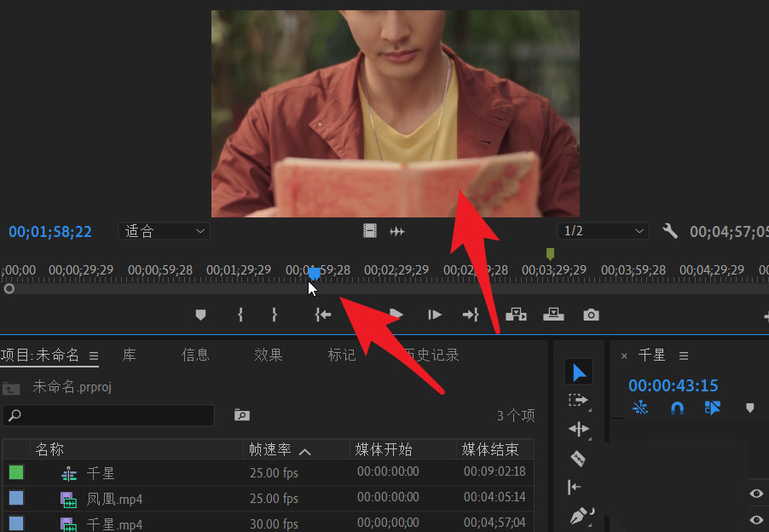
Task: Click the Mark Out bracket button
Action: tap(275, 315)
